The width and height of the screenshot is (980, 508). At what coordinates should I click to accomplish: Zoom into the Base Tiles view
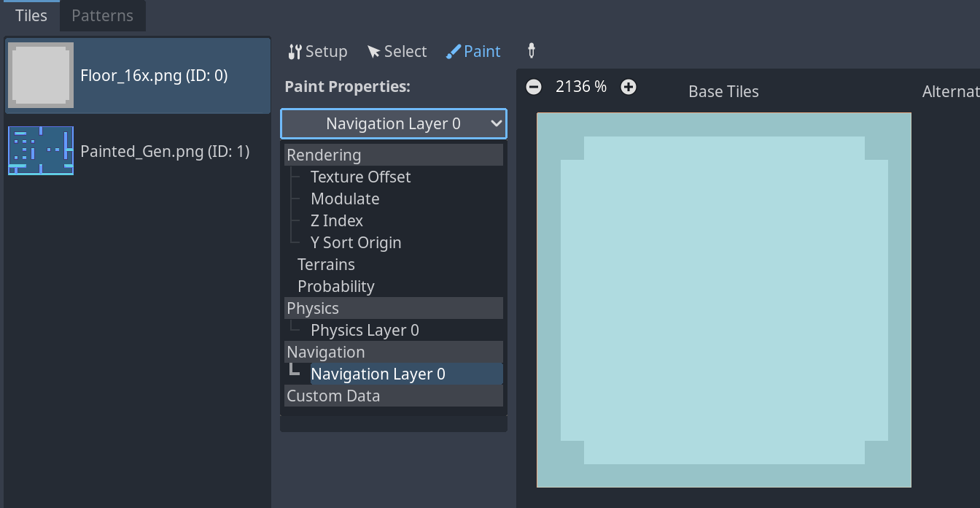point(629,86)
